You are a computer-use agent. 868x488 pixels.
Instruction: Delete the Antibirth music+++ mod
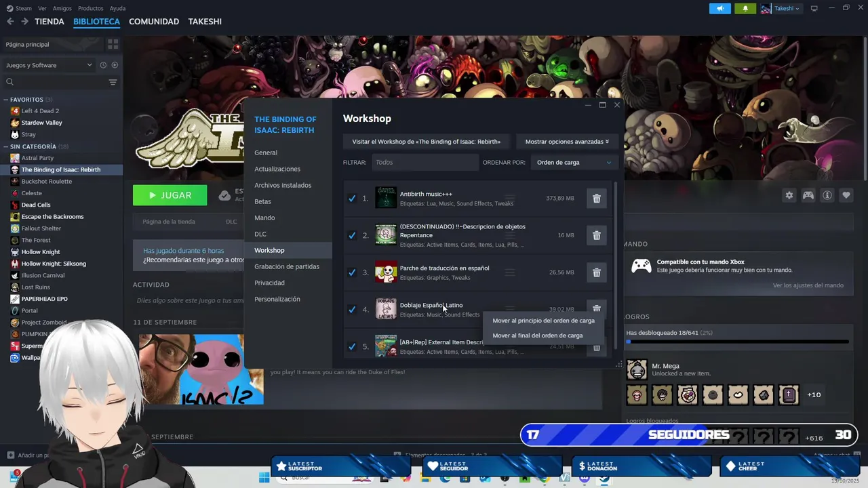[x=597, y=199]
